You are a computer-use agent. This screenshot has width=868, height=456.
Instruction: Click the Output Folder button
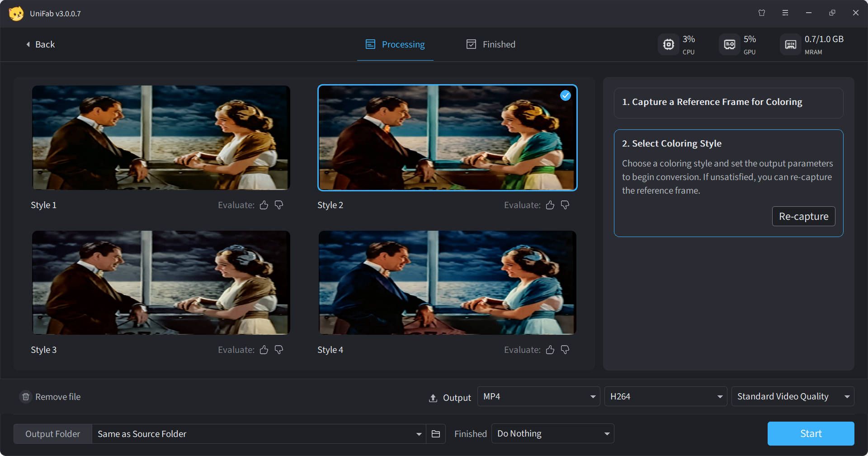tap(52, 434)
